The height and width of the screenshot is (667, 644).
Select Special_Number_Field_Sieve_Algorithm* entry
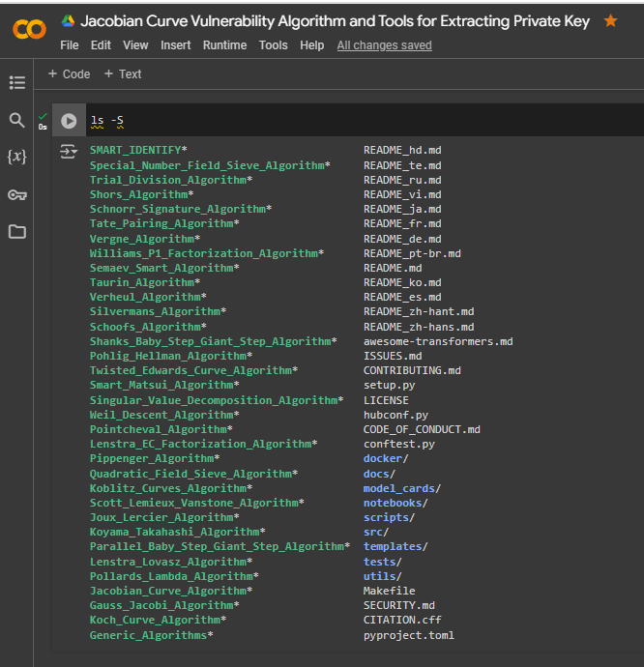click(210, 165)
